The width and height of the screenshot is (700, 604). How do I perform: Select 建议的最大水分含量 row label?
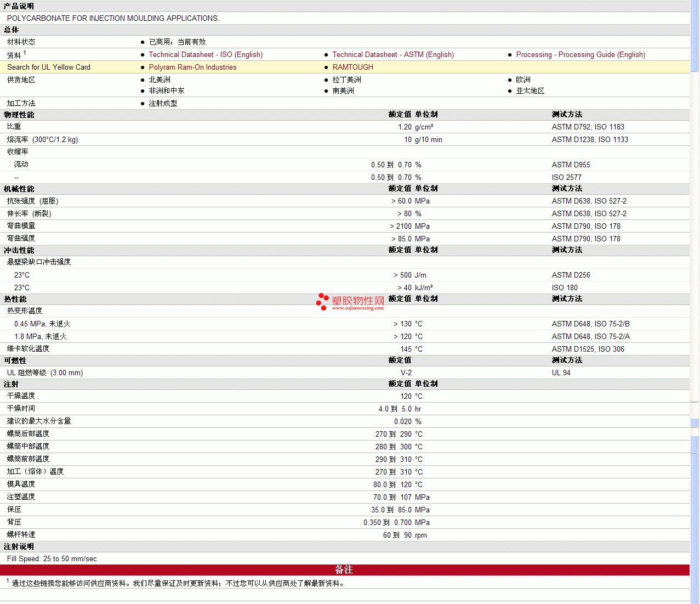tap(39, 421)
